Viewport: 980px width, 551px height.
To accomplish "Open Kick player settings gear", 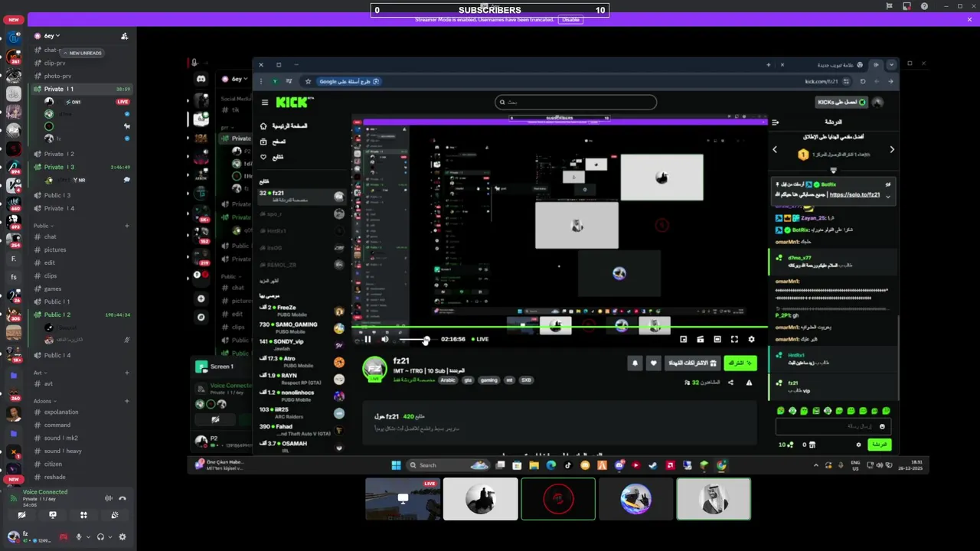I will tap(751, 339).
